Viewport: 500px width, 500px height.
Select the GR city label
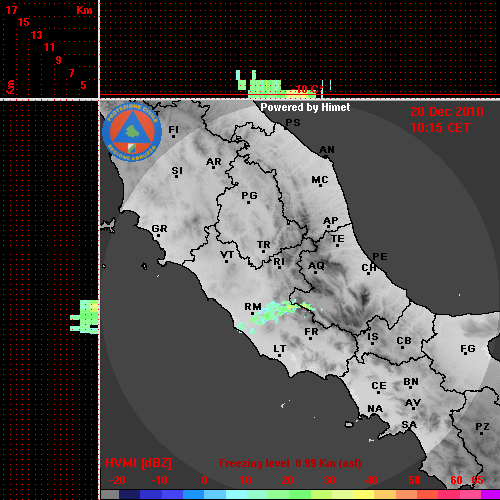pyautogui.click(x=159, y=229)
